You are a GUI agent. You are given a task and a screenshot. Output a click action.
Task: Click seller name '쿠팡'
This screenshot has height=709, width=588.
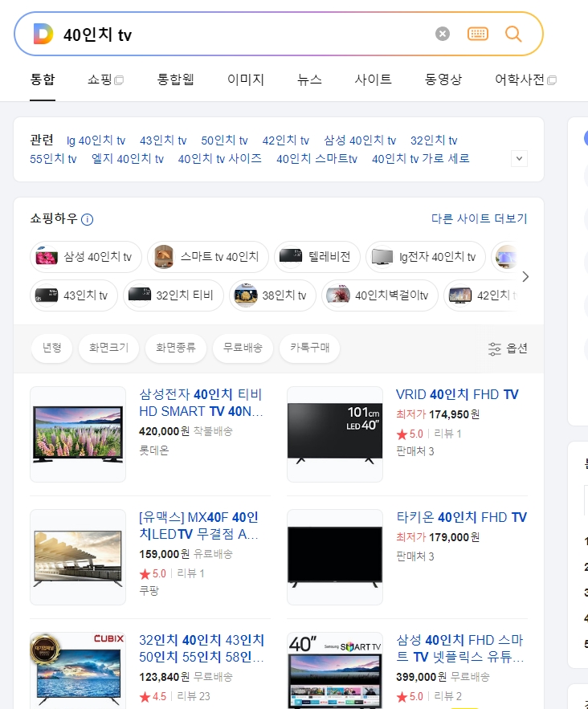[149, 590]
